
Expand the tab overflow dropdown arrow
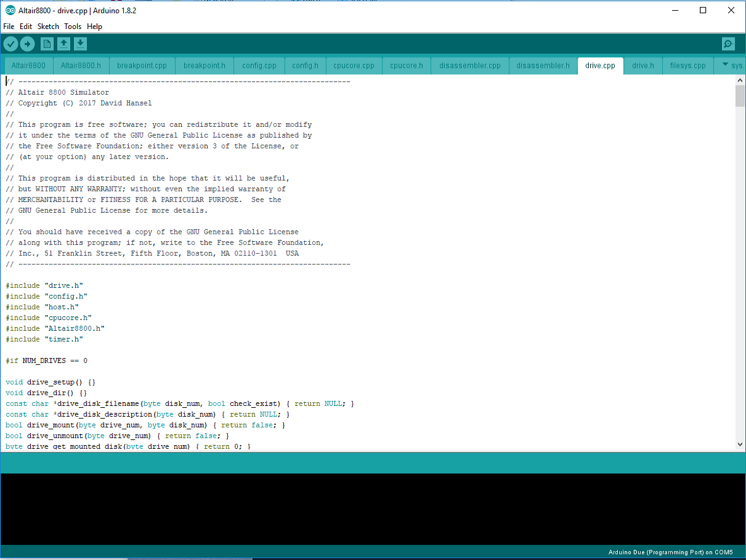point(725,64)
